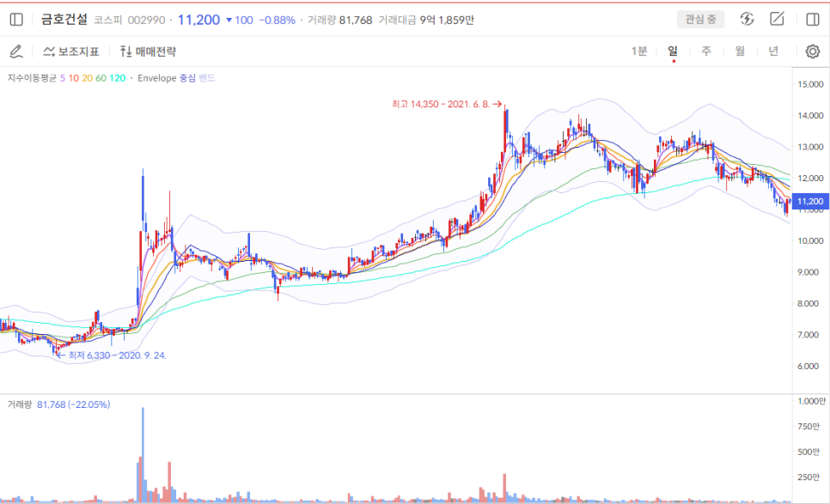This screenshot has width=830, height=504.
Task: Switch to the 월 monthly chart
Action: (740, 51)
